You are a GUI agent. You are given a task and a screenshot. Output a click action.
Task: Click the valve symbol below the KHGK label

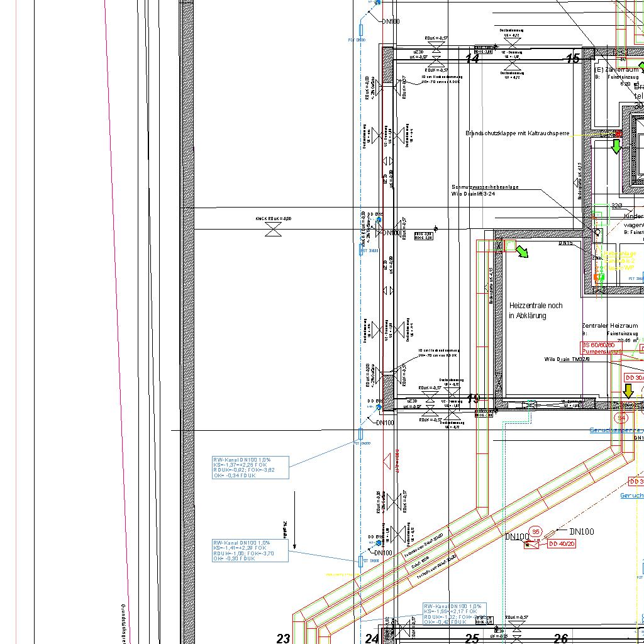click(x=273, y=230)
